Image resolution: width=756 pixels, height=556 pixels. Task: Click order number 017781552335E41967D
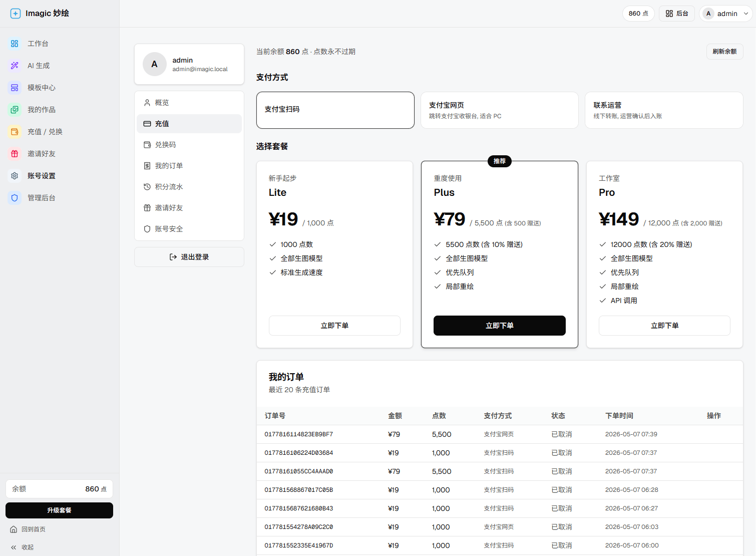point(299,545)
